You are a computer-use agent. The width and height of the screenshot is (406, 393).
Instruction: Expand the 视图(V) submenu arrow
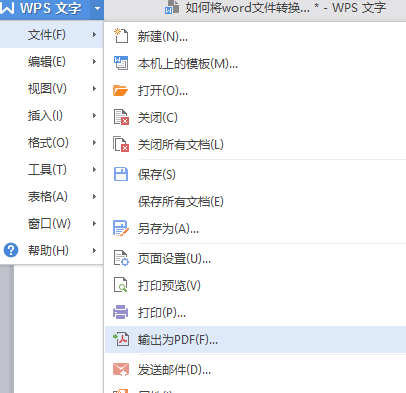[94, 88]
